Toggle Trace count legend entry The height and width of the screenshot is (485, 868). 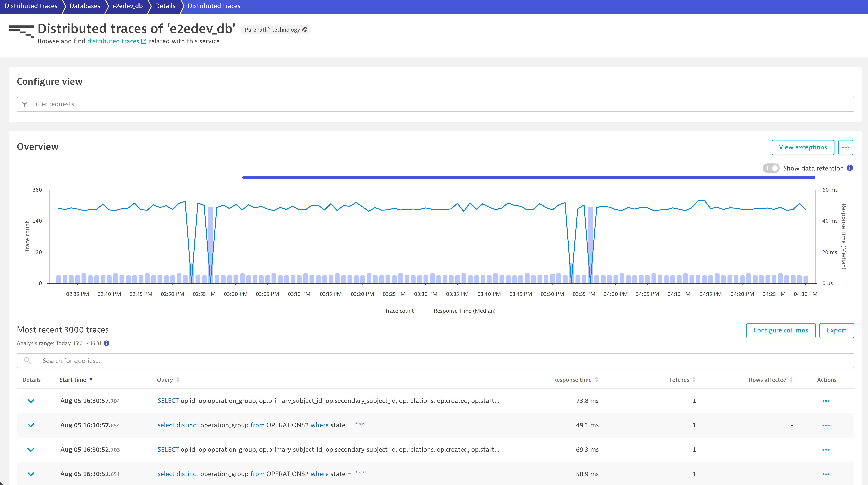click(399, 311)
